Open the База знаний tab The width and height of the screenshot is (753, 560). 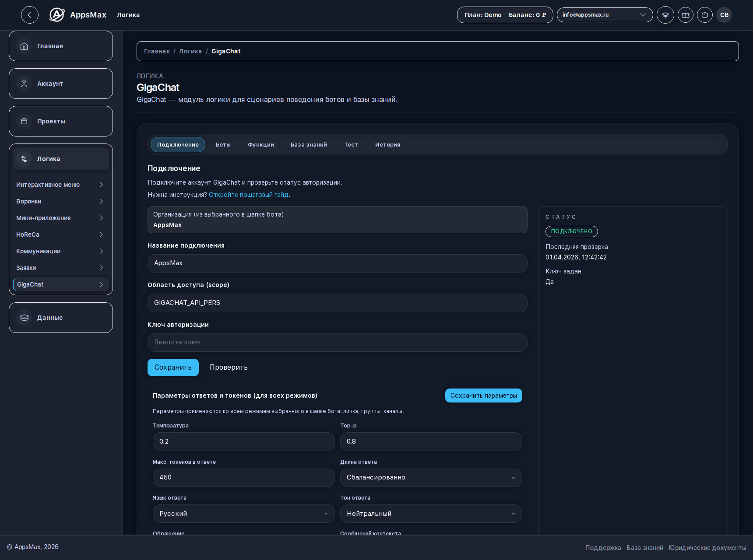coord(309,145)
